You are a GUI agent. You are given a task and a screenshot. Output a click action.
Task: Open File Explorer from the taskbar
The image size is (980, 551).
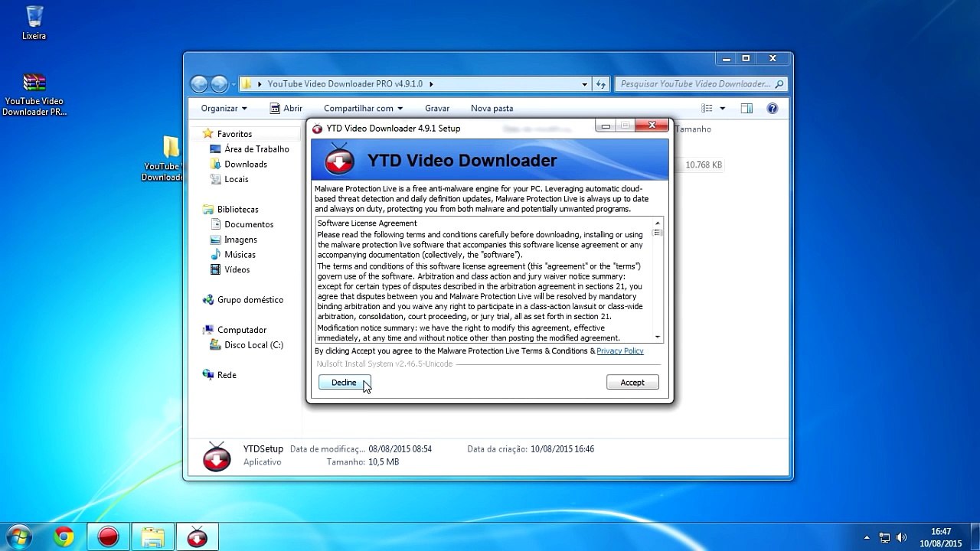pos(153,536)
